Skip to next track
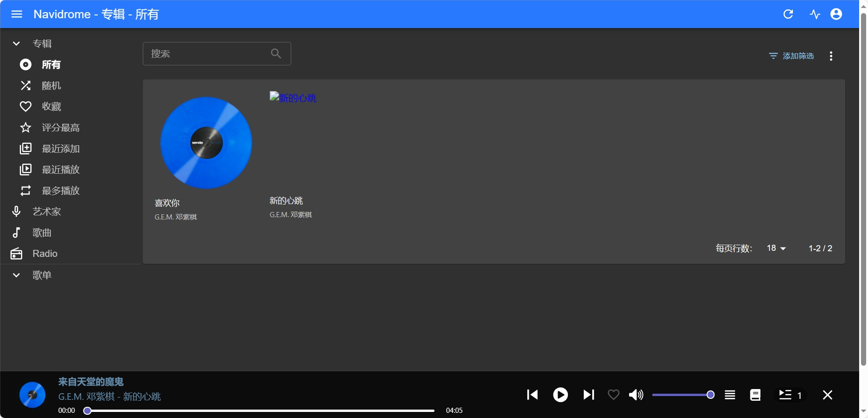The image size is (868, 418). pos(589,395)
